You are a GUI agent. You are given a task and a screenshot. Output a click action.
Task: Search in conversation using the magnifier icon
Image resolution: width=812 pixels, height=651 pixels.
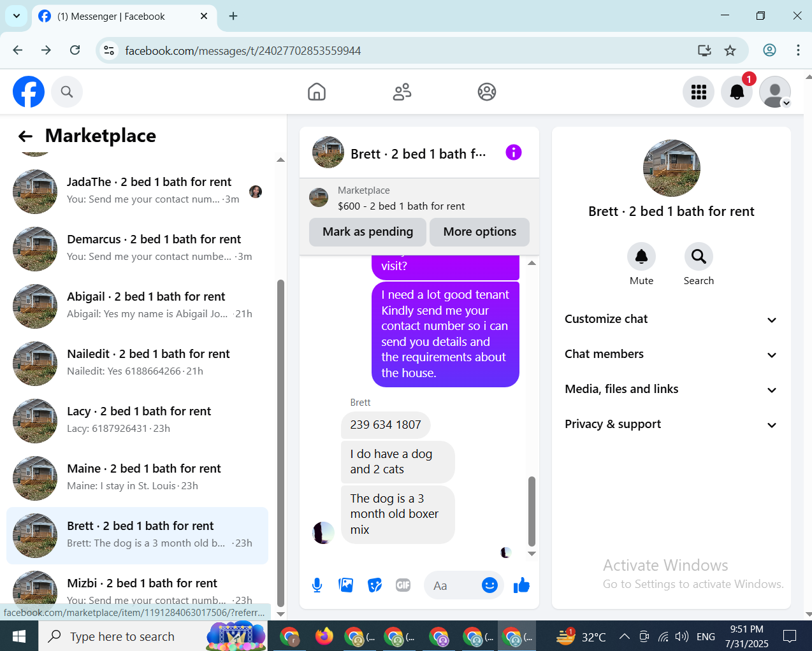[699, 256]
